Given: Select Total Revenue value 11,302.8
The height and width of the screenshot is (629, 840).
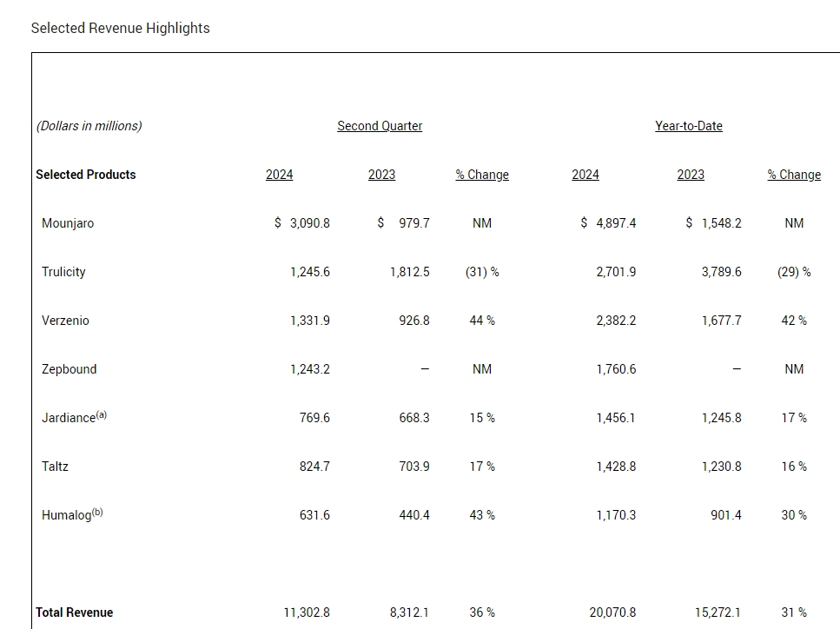Looking at the screenshot, I should pyautogui.click(x=307, y=612).
